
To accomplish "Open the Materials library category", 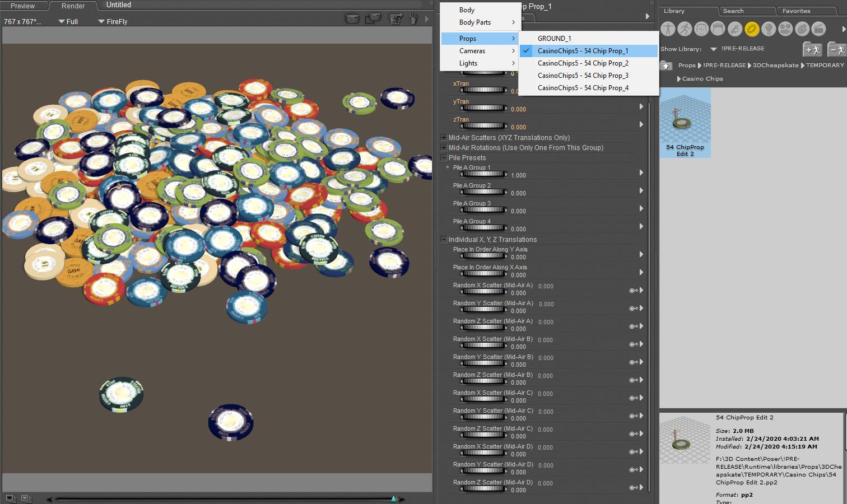I will tap(802, 29).
